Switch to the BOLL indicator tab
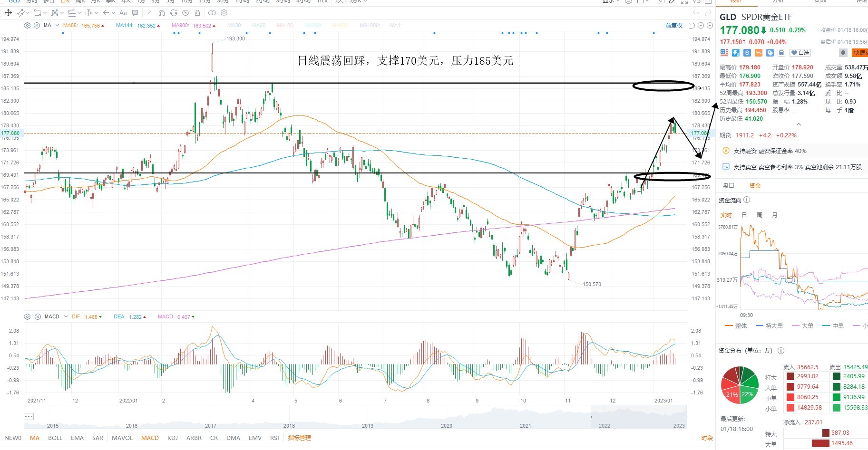Screen dimensions: 868x450 (x=55, y=438)
